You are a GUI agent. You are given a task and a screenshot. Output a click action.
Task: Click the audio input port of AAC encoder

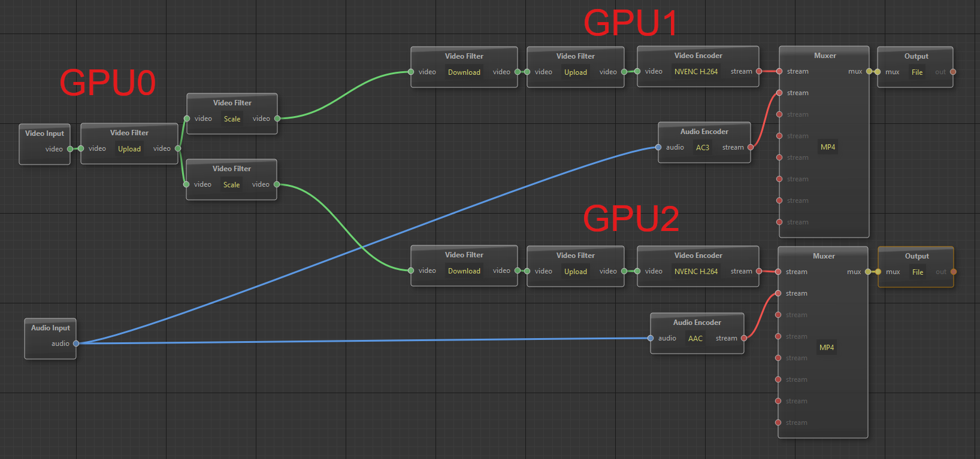651,338
